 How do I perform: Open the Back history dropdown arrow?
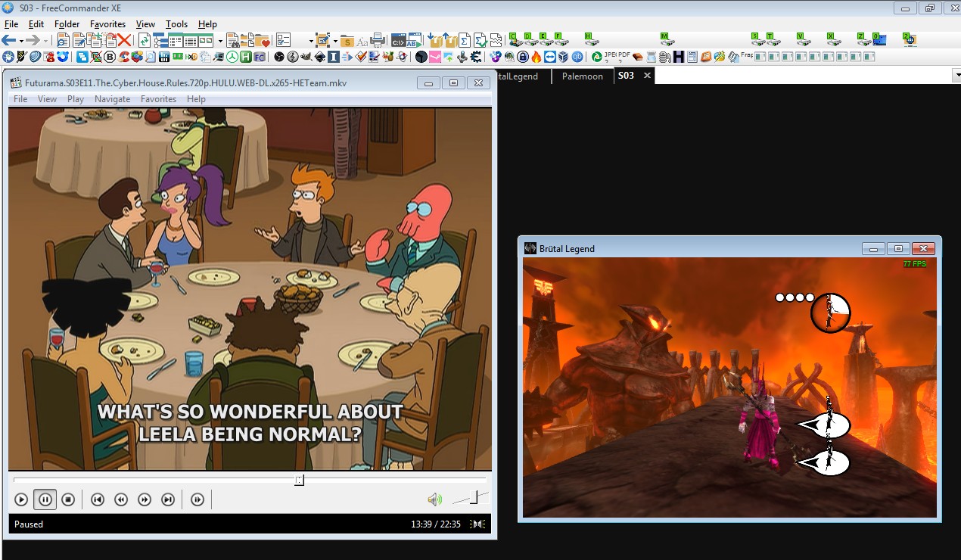click(21, 41)
